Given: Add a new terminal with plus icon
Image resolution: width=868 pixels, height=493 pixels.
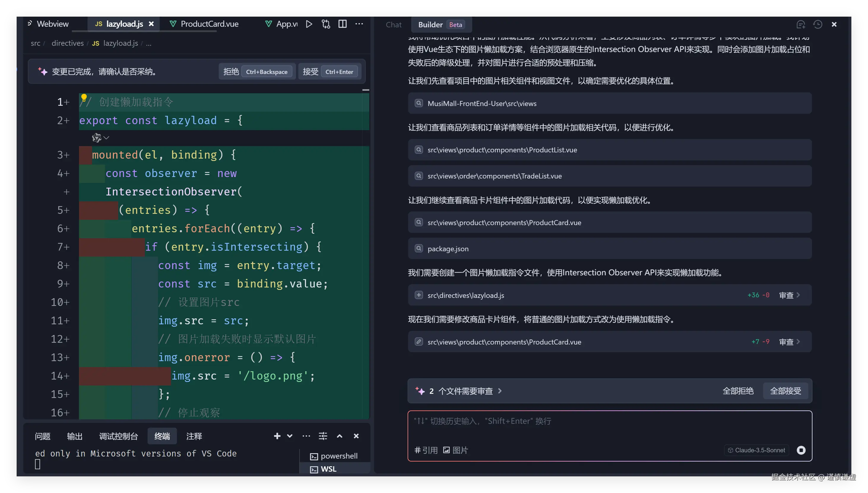Looking at the screenshot, I should pyautogui.click(x=277, y=436).
